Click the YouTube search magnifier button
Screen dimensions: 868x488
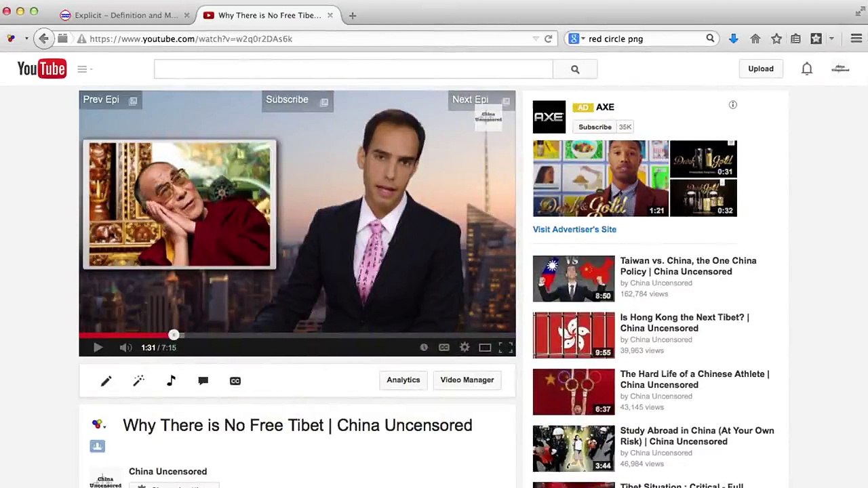tap(575, 69)
